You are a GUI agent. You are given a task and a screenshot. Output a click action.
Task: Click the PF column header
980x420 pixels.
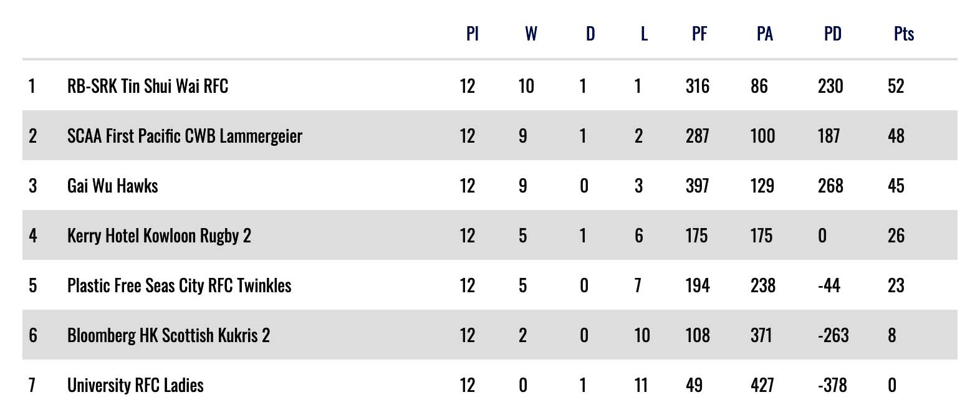point(699,34)
